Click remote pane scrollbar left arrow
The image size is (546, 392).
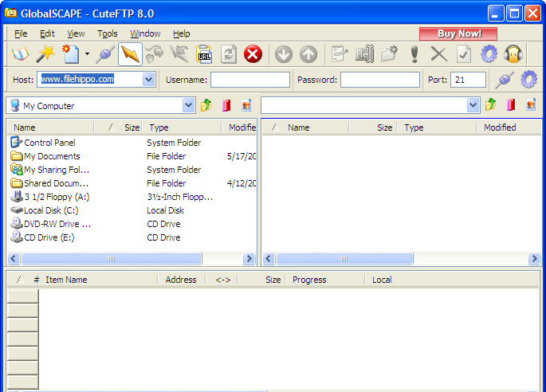[x=268, y=258]
